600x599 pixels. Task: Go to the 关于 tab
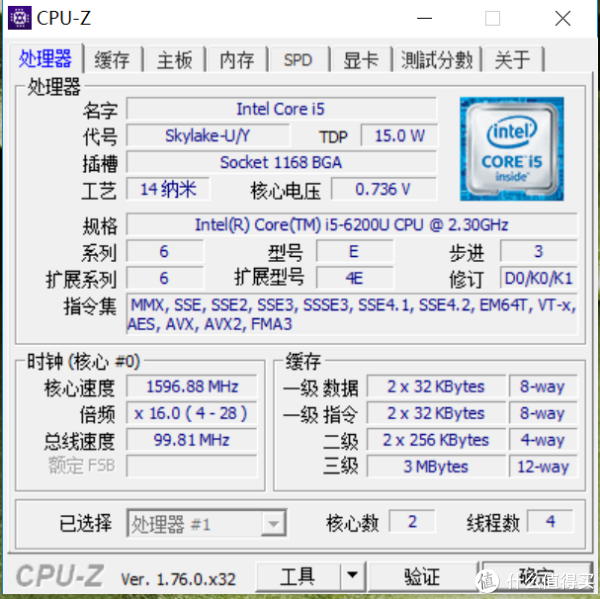(x=513, y=60)
